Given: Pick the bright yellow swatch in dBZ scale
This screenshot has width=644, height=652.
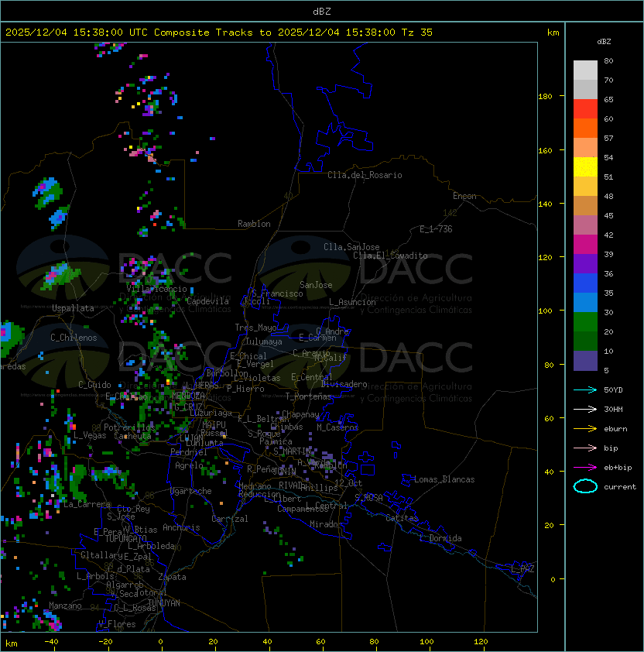Looking at the screenshot, I should (x=585, y=167).
